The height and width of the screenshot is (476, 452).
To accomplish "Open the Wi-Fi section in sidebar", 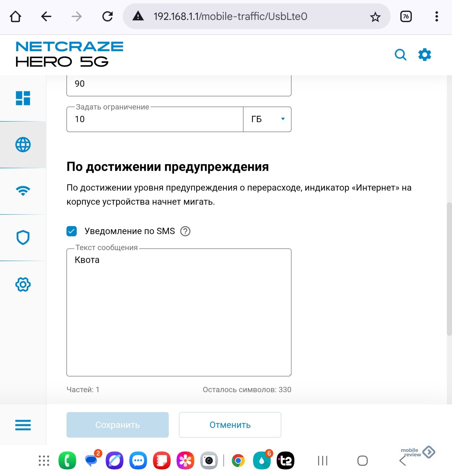I will (x=23, y=191).
